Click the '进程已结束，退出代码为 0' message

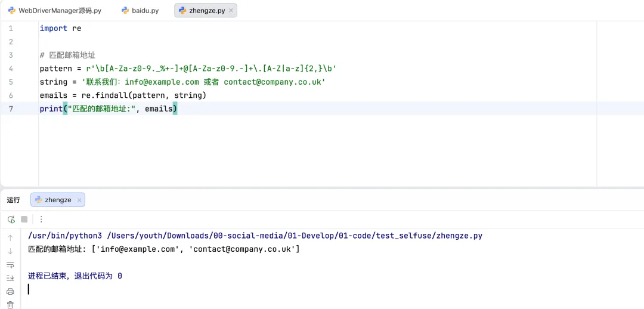point(75,276)
